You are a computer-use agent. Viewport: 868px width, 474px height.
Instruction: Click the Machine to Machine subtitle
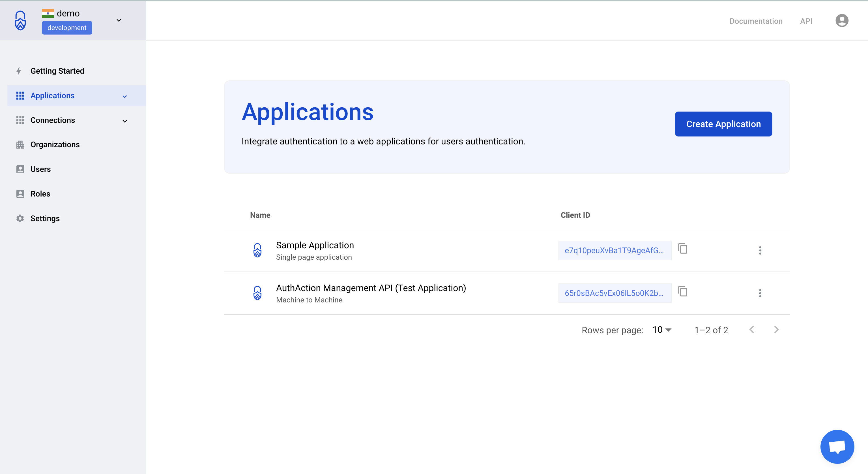(309, 300)
